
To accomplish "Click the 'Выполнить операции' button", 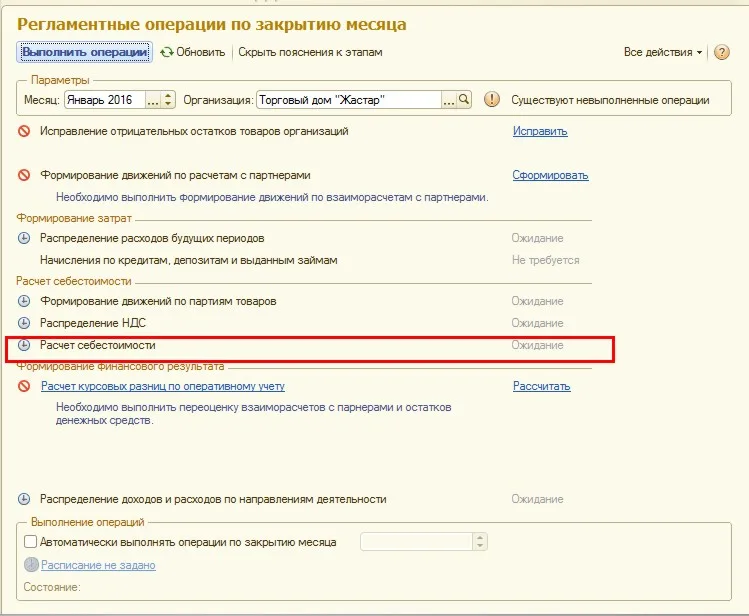I will point(85,52).
